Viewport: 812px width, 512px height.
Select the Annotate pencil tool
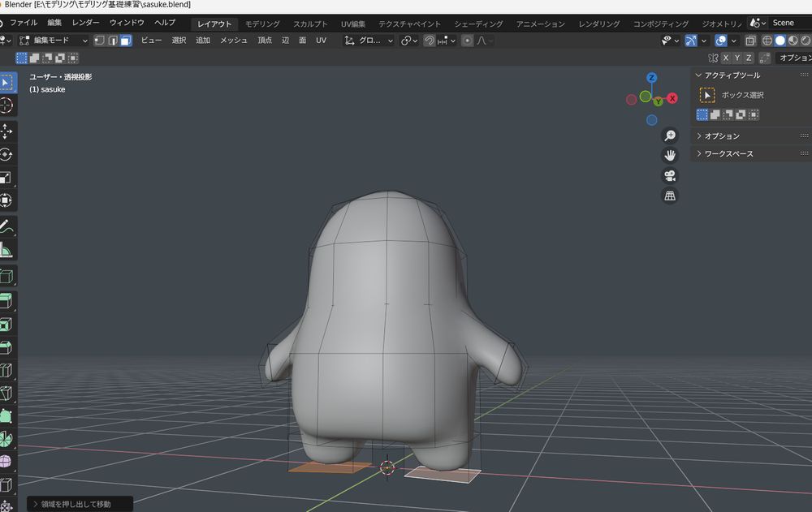tap(6, 226)
